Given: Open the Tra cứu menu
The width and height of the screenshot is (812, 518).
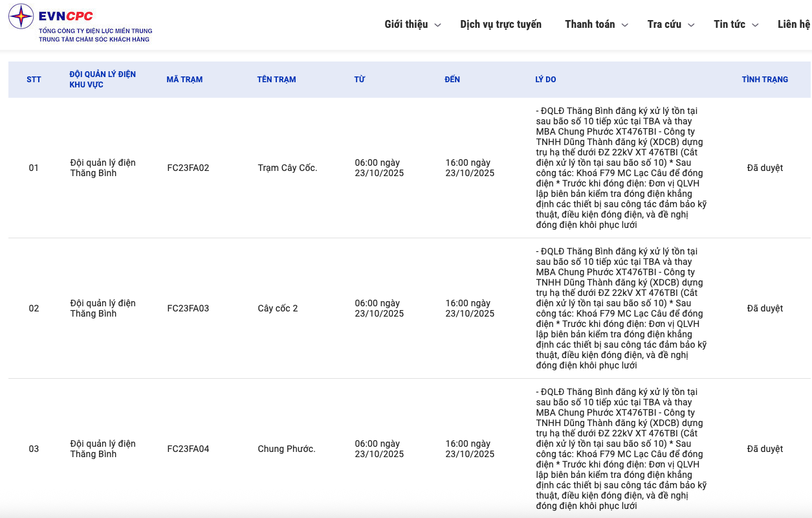Looking at the screenshot, I should tap(664, 25).
